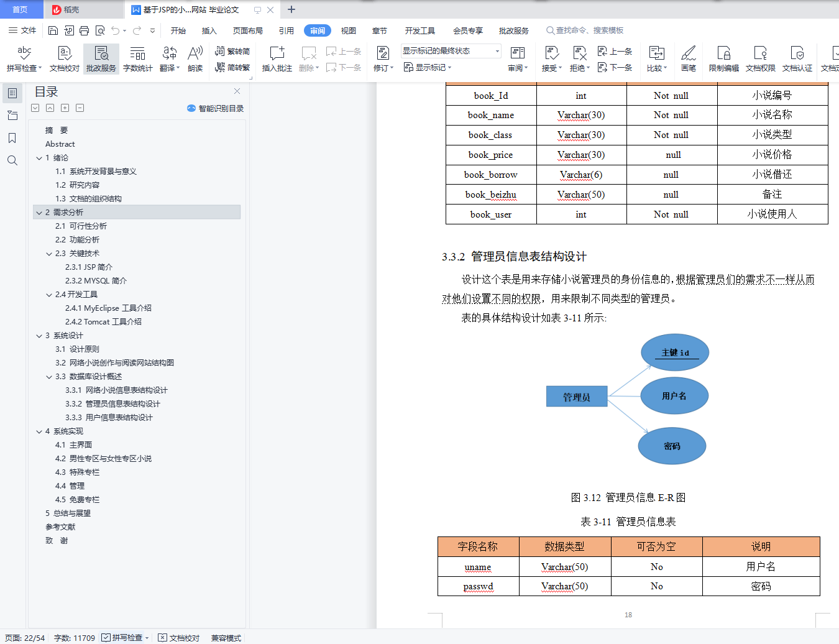The width and height of the screenshot is (839, 644).
Task: Click the print icon in quick access bar
Action: pos(84,30)
